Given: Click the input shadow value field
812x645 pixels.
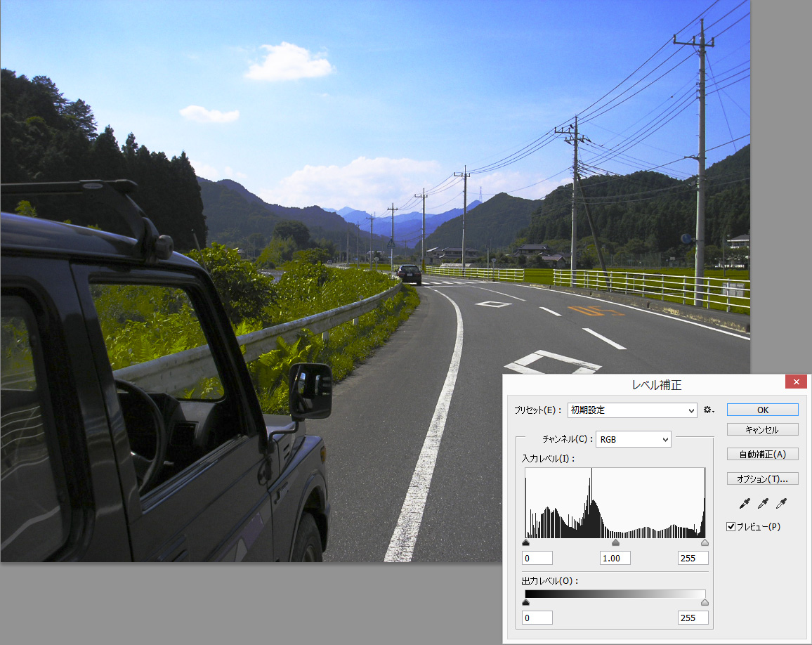Looking at the screenshot, I should [x=537, y=558].
